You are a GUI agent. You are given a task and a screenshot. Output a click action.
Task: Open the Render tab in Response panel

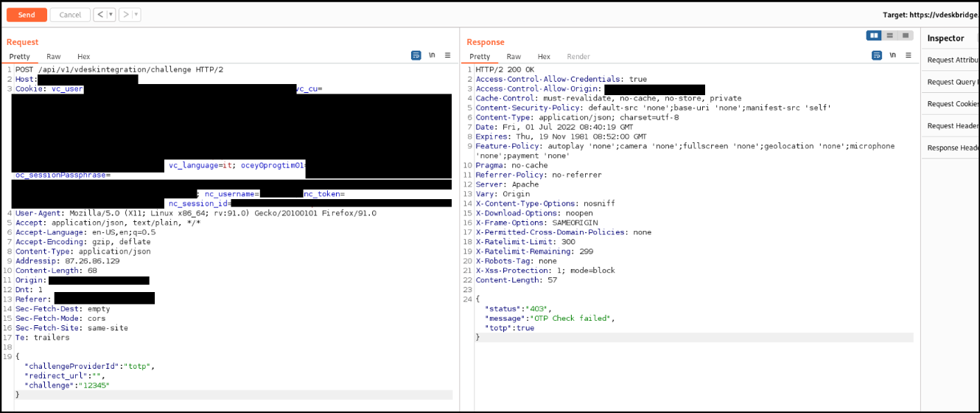tap(578, 57)
